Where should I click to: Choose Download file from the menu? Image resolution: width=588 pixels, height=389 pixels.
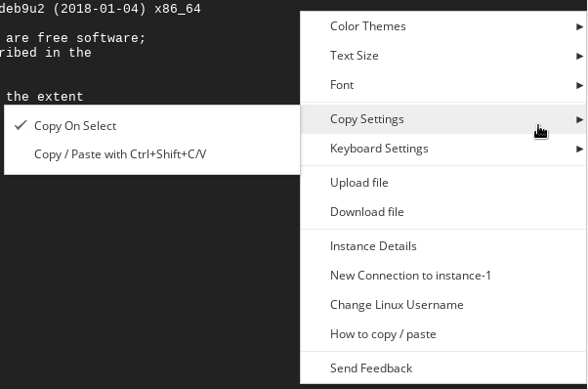tap(442, 212)
